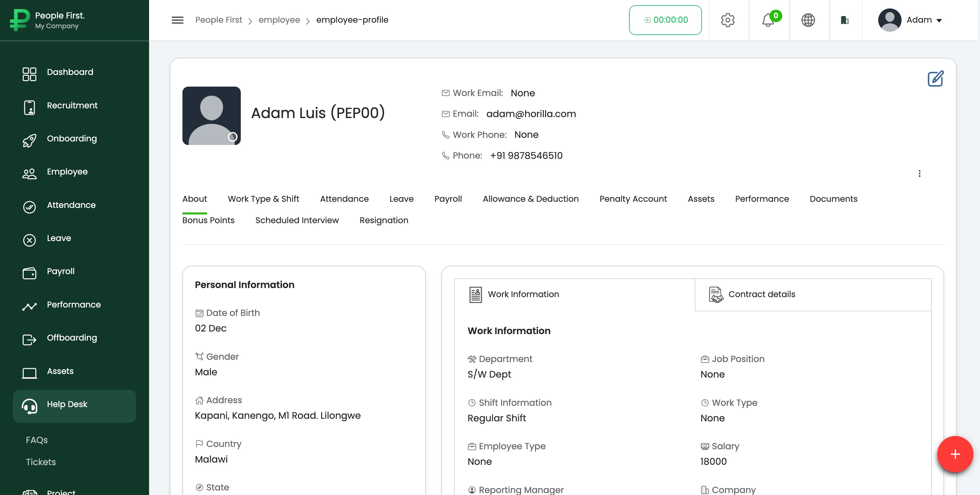Click the Leave circle-x icon

pos(29,240)
